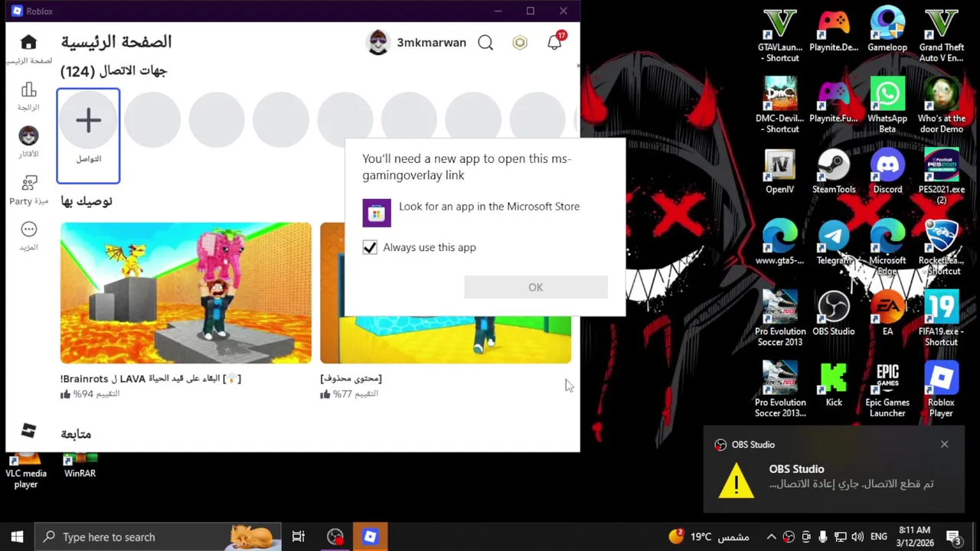Switch to OBS Studio taskbar button
980x551 pixels.
pos(335,537)
